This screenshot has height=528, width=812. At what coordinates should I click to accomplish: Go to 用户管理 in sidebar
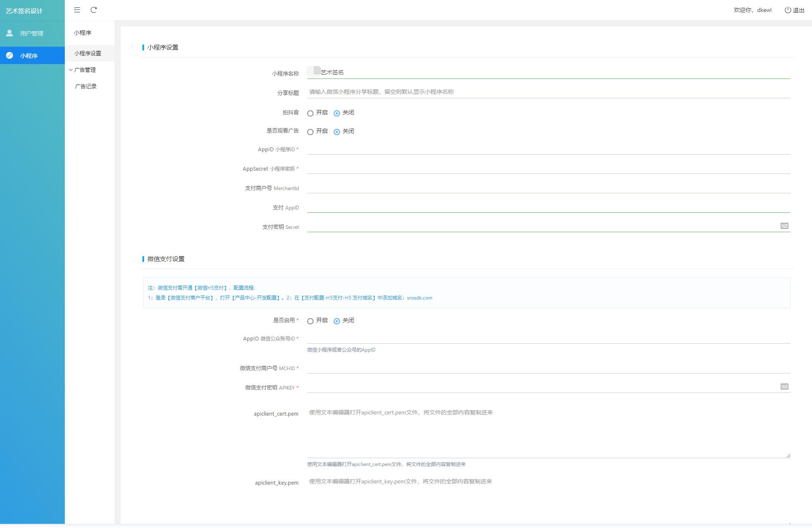[31, 33]
